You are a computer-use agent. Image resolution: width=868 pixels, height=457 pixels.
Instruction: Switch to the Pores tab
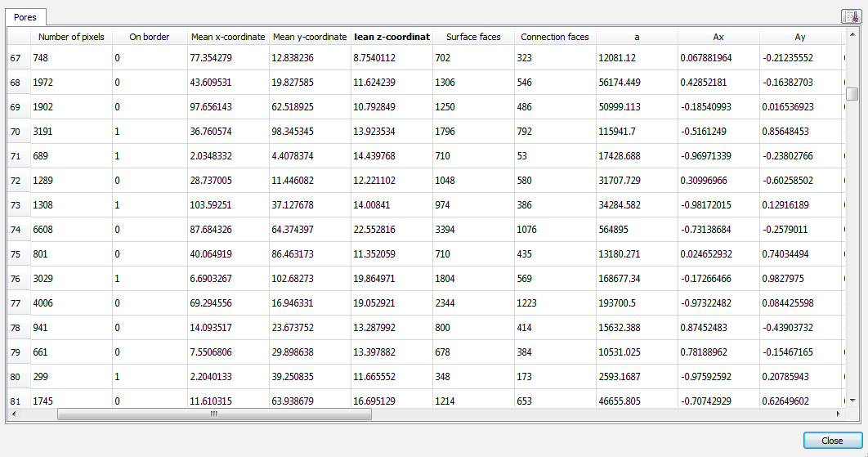click(x=25, y=16)
